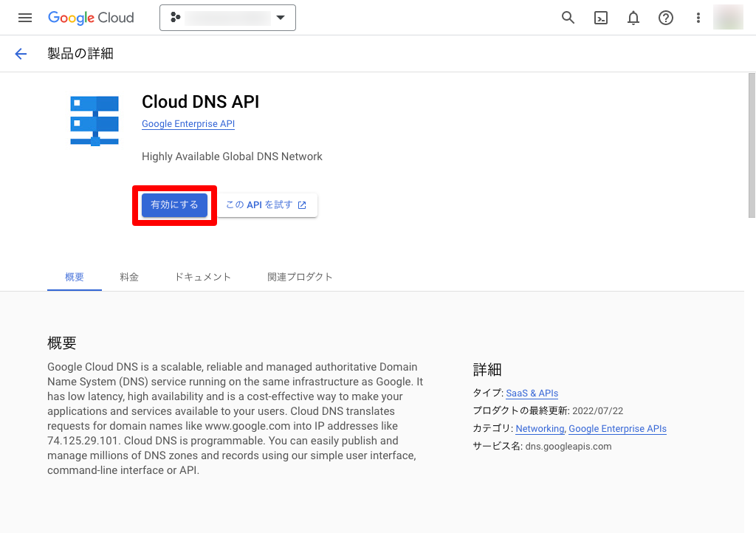Click the Networking category link
The width and height of the screenshot is (756, 533).
pyautogui.click(x=540, y=429)
